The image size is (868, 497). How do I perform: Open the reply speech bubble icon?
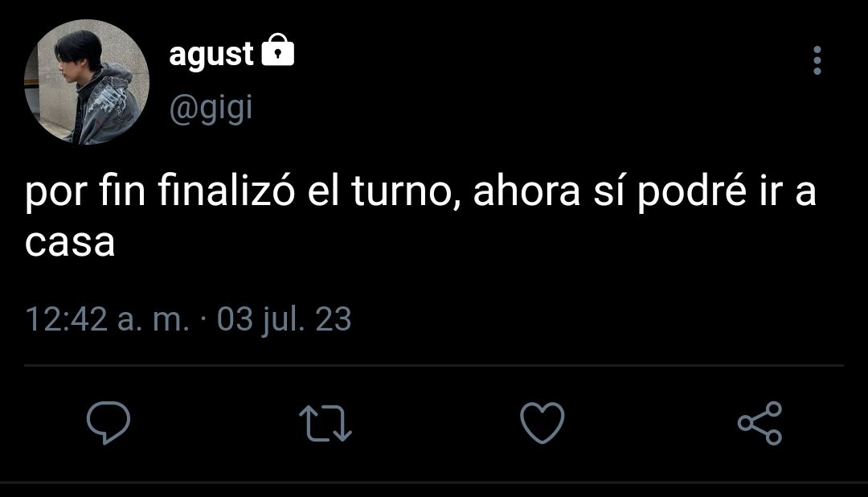pyautogui.click(x=108, y=423)
